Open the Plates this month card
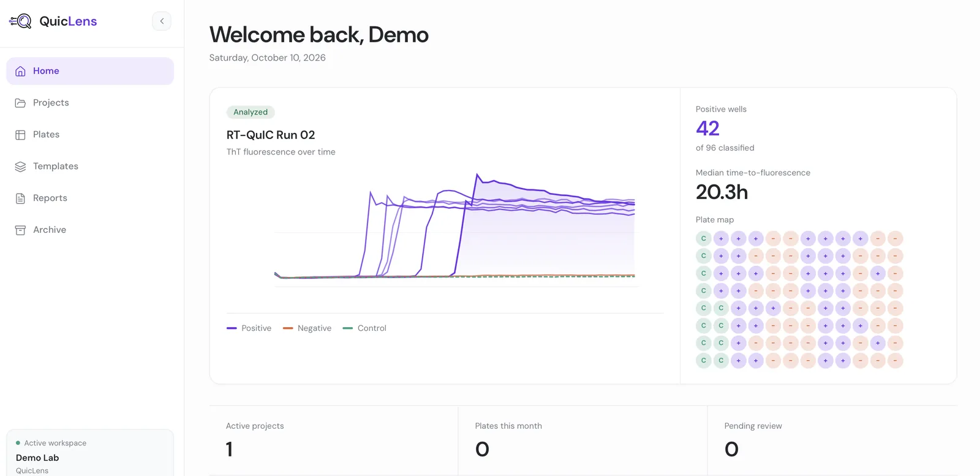Screen dimensions: 980x476 click(x=583, y=440)
